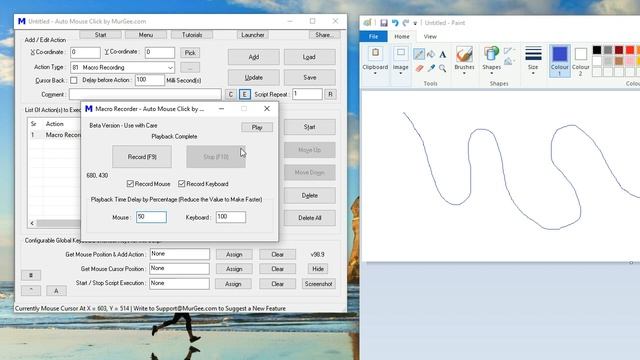Screen dimensions: 640x360
Task: Click the X Co-ordinate input field
Action: coord(85,52)
